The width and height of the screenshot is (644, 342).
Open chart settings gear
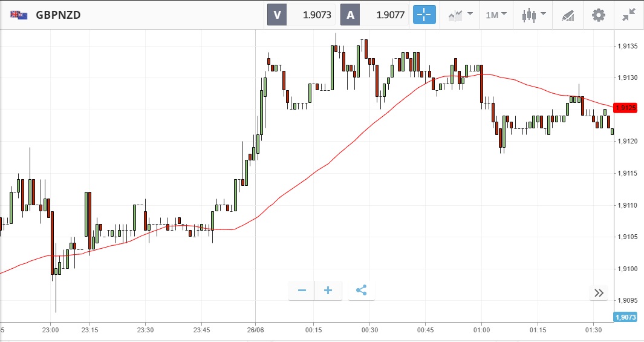pos(598,15)
